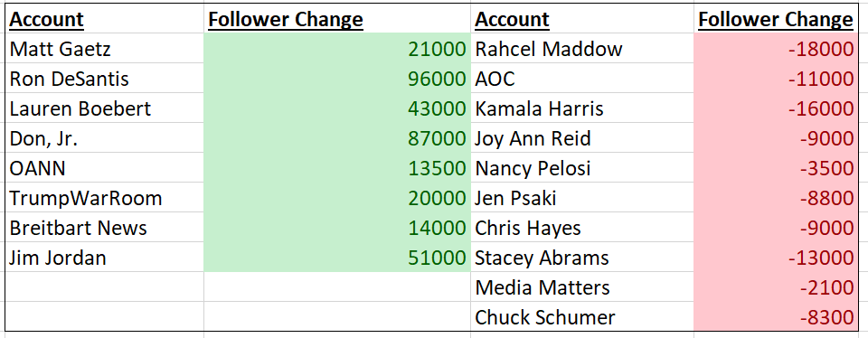Click the right Follower Change header
Viewport: 868px width, 338px height.
point(776,20)
